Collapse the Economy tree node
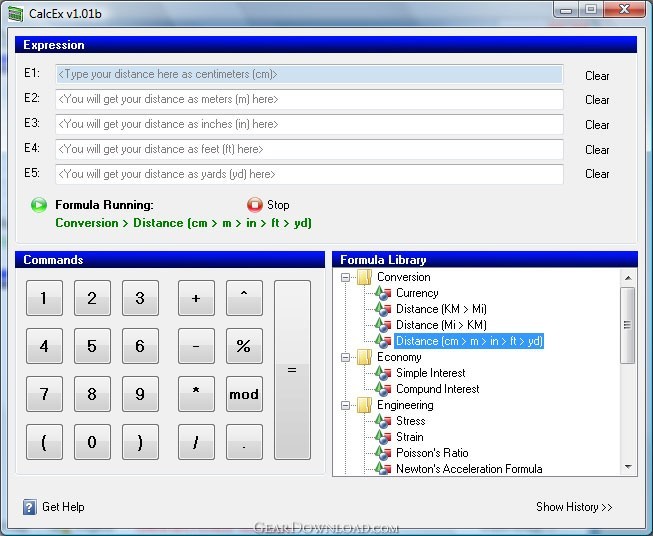The image size is (653, 536). (x=345, y=357)
